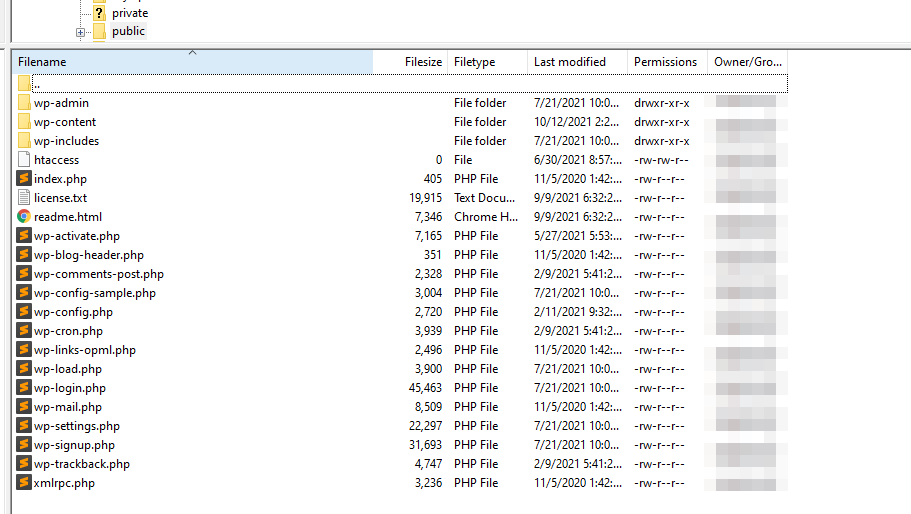This screenshot has width=911, height=514.
Task: Sort by the Owner/Group column header
Action: point(748,62)
